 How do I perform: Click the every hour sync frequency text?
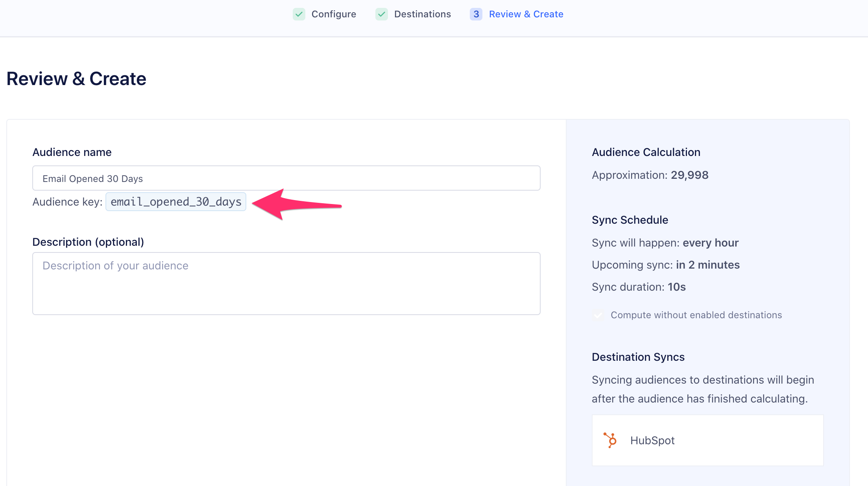(711, 243)
